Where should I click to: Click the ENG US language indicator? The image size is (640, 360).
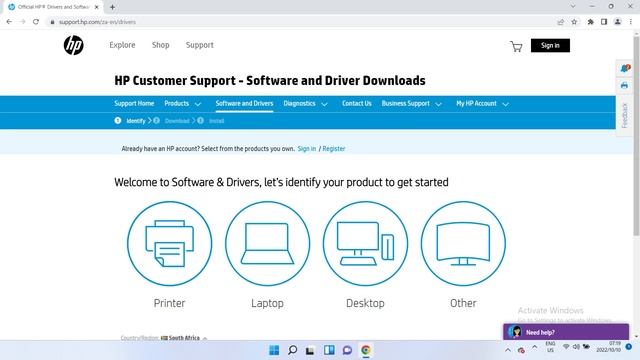point(550,347)
